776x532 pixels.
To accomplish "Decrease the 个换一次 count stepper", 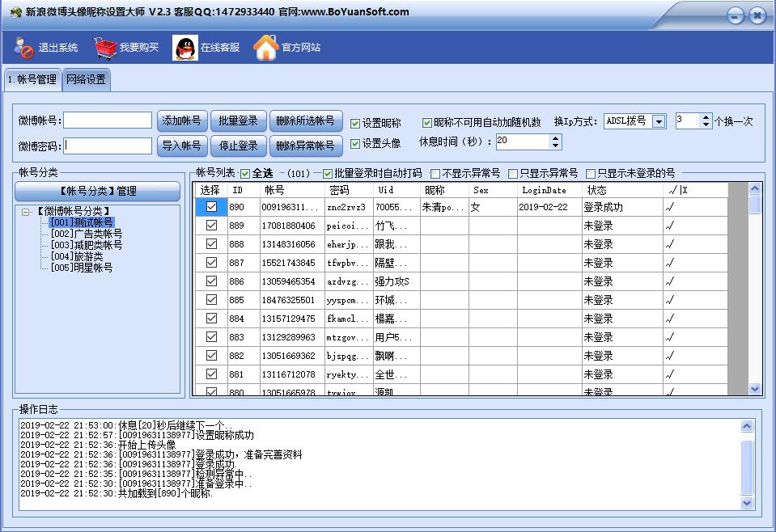I will 706,124.
